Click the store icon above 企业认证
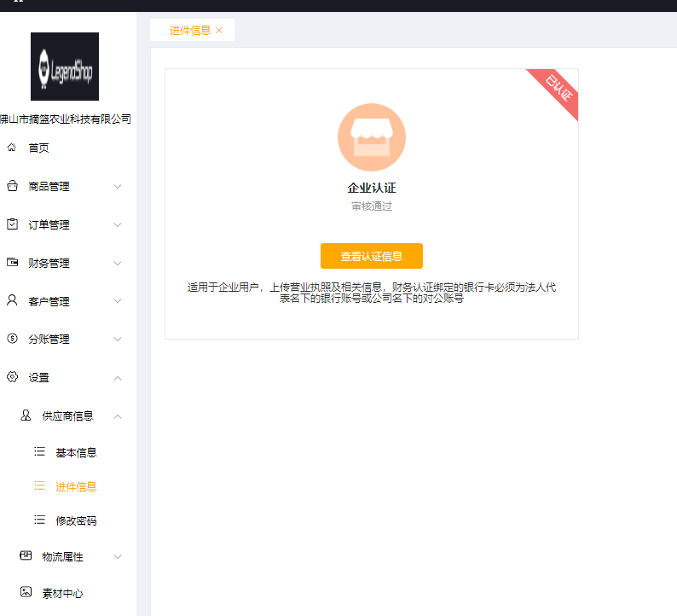Viewport: 677px width, 616px height. [x=371, y=137]
